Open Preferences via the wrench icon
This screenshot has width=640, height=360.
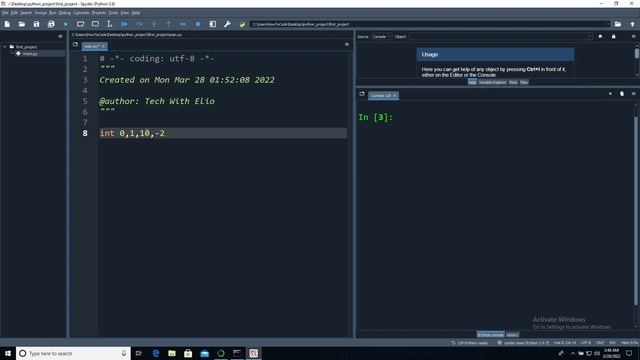click(227, 24)
